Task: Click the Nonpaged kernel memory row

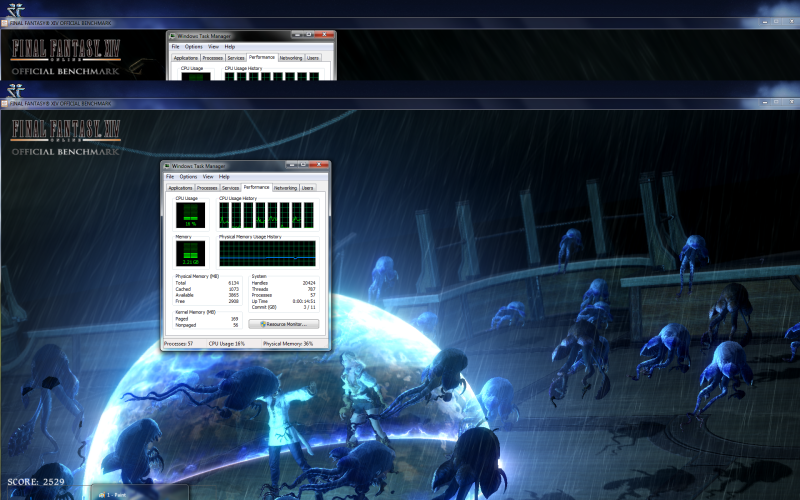Action: 207,325
